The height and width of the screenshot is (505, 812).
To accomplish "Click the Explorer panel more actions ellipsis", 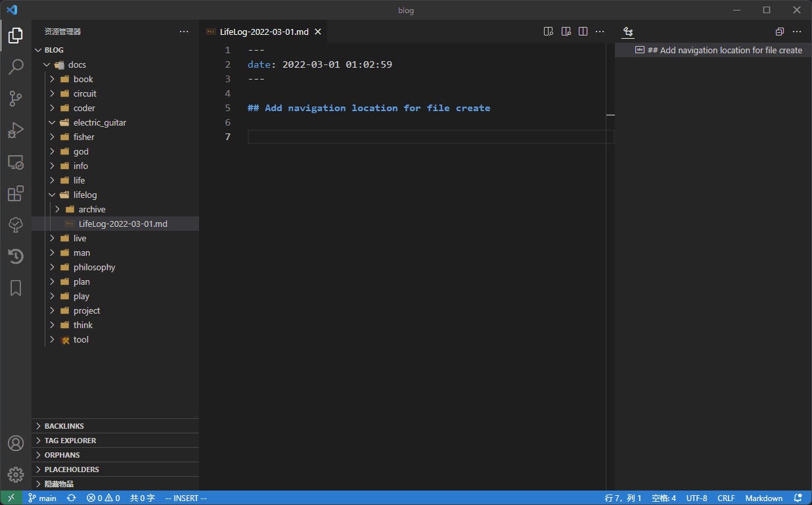I will 184,32.
